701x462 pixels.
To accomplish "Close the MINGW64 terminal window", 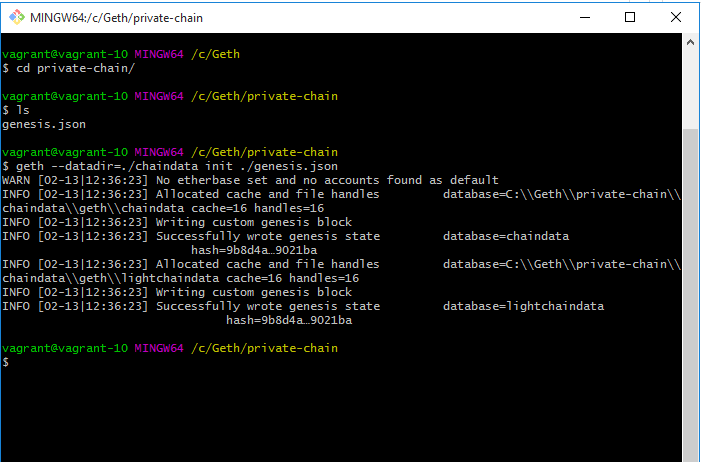I will 676,17.
